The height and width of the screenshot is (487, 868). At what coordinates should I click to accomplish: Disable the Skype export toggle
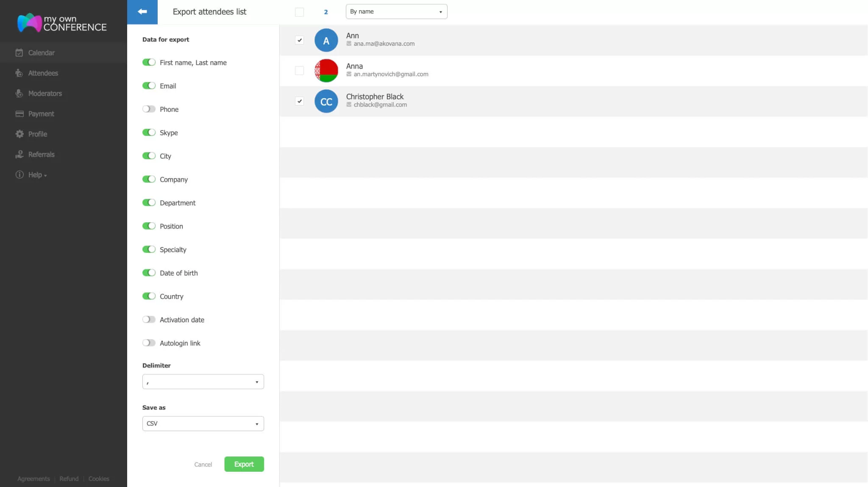[149, 133]
